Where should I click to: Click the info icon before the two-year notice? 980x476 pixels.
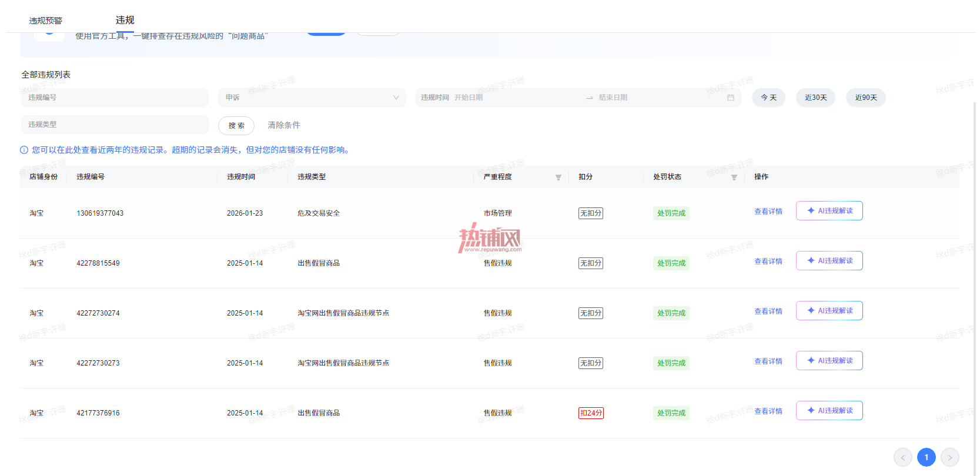[24, 150]
